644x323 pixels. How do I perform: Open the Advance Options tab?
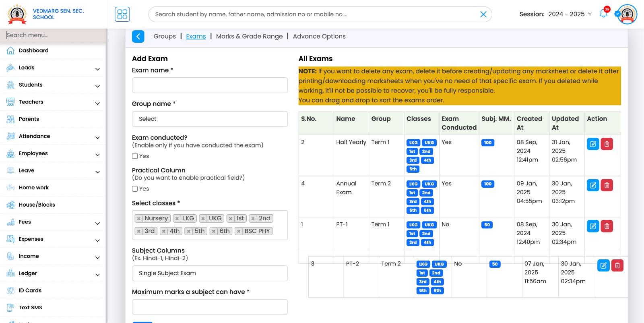[x=319, y=36]
